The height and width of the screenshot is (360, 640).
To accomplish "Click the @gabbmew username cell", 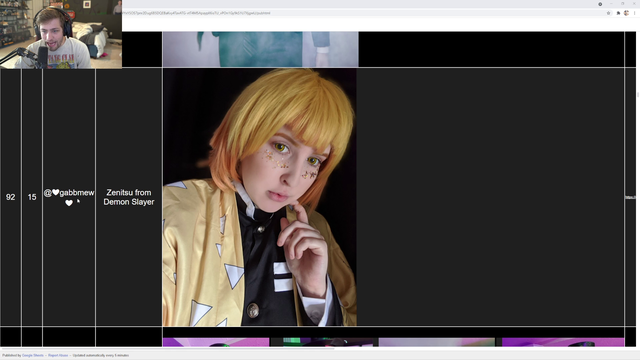I will [69, 197].
